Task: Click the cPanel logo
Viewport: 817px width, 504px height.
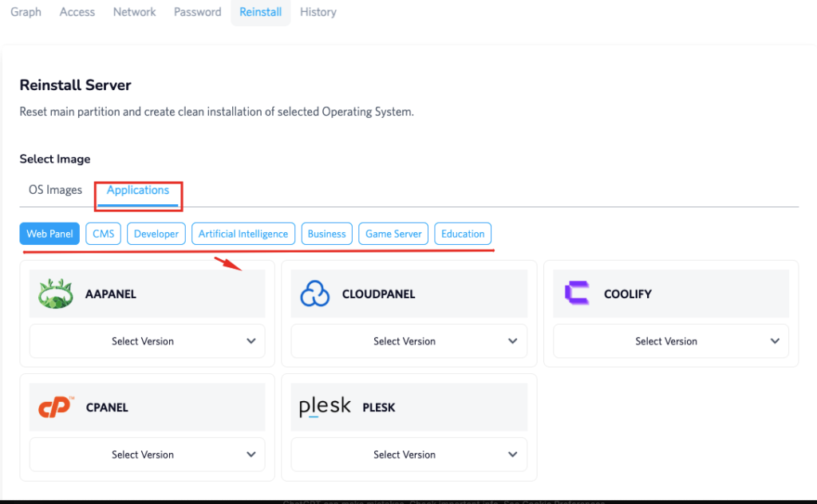Action: pos(51,407)
